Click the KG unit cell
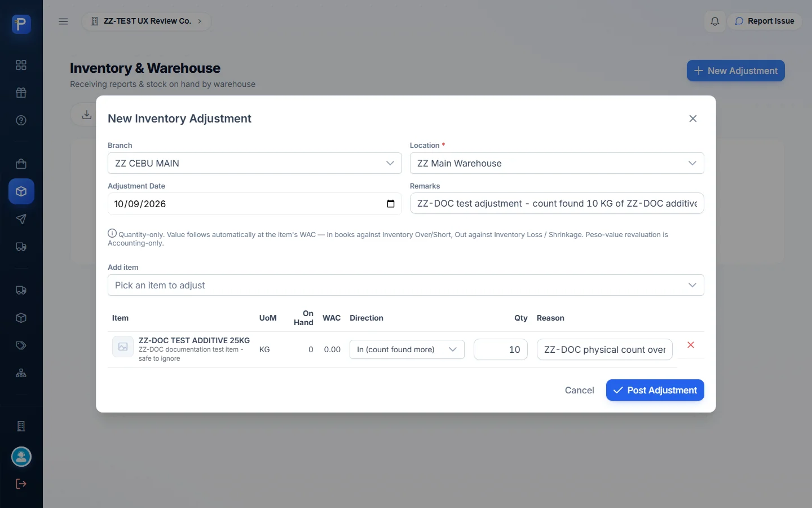Screen dimensions: 812x508 click(264, 349)
